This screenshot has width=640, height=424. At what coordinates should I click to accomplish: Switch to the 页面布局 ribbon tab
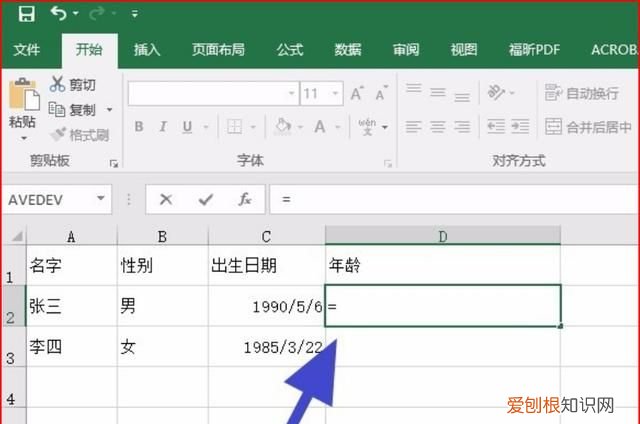[x=218, y=50]
